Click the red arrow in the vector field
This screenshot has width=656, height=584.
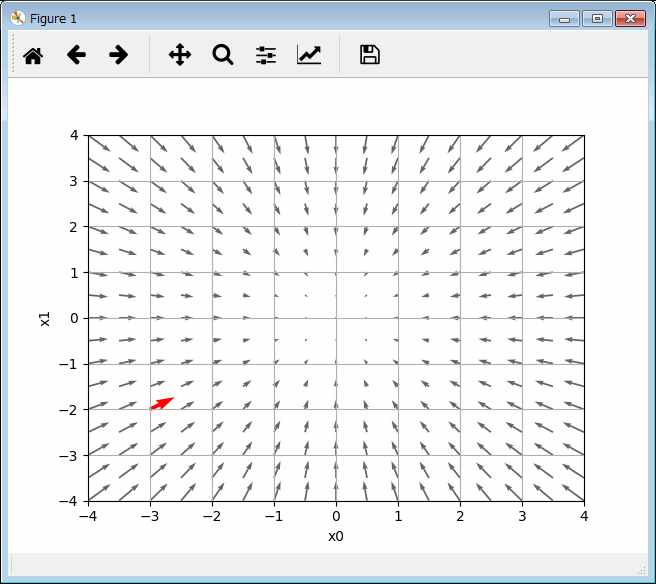click(x=163, y=402)
